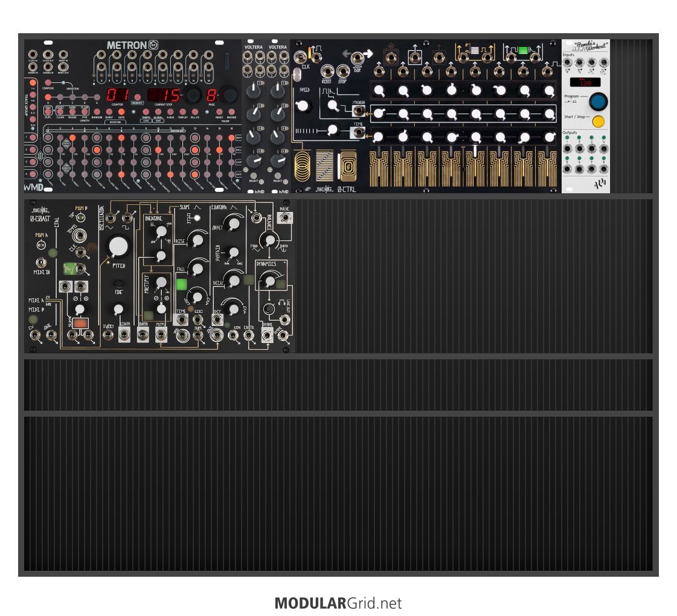This screenshot has width=677, height=616.
Task: Toggle the lit GATE button on METRON
Action: point(121,112)
